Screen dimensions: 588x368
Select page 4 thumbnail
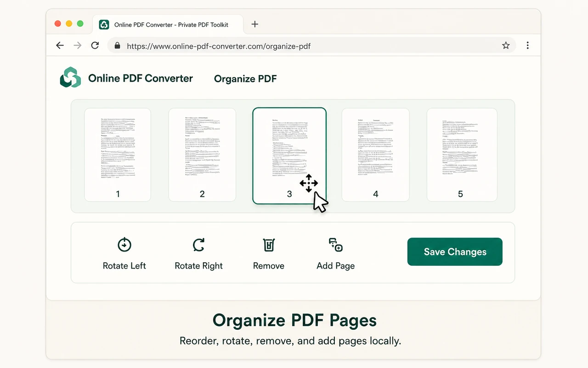tap(375, 155)
